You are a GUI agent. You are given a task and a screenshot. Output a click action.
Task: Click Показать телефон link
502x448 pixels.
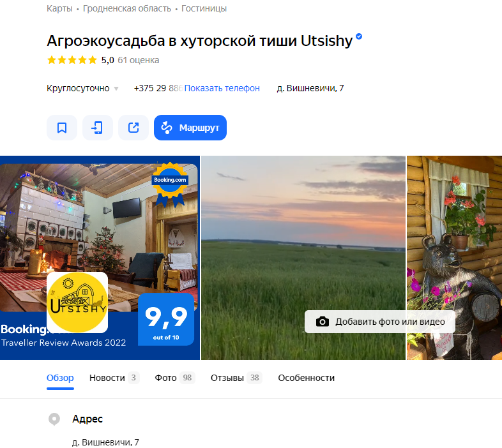click(222, 88)
